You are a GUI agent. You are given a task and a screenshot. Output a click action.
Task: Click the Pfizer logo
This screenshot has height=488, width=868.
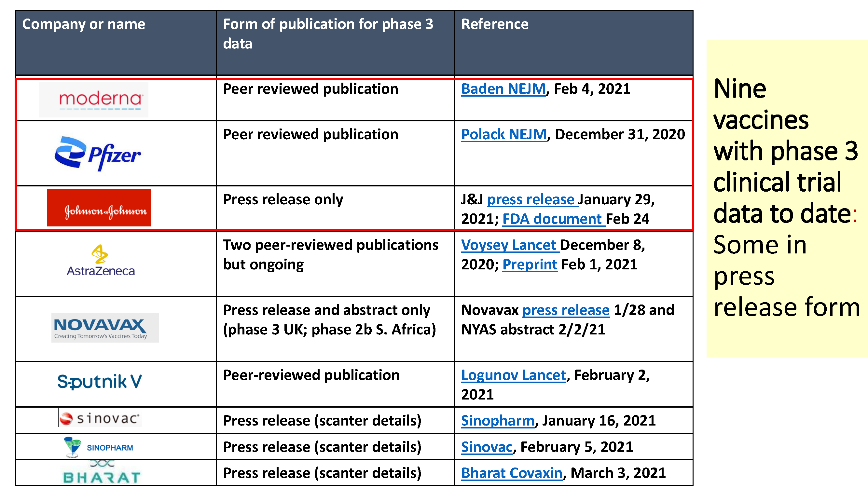coord(98,154)
